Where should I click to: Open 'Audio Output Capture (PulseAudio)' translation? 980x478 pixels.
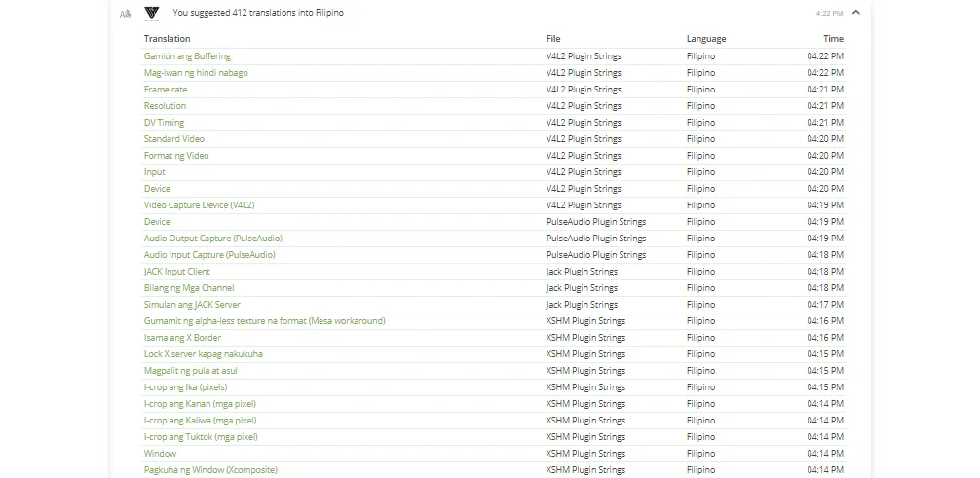coord(212,239)
